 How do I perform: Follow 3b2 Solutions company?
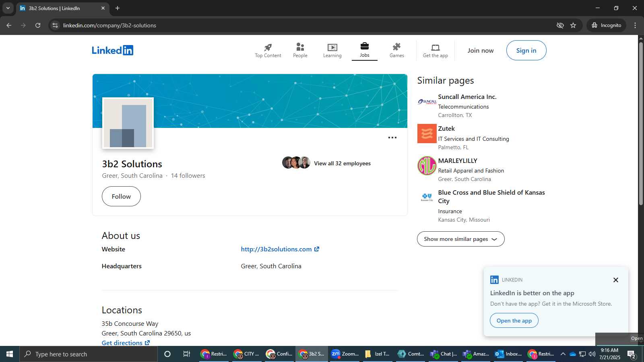pyautogui.click(x=121, y=196)
